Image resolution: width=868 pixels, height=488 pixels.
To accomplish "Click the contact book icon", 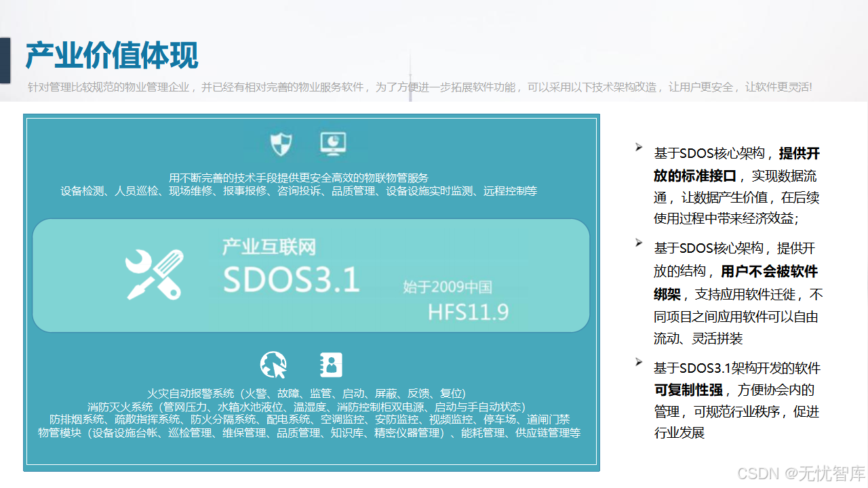I will pyautogui.click(x=331, y=365).
